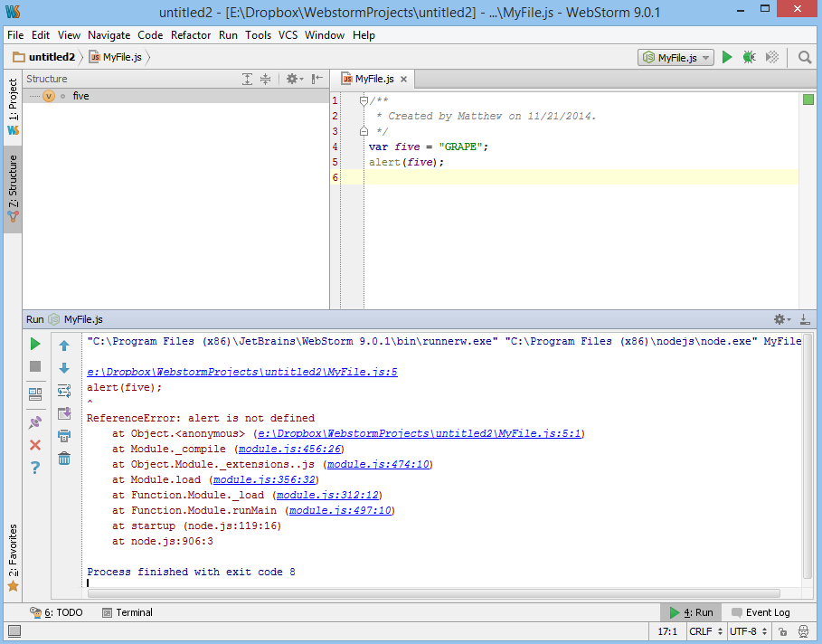The image size is (822, 644).
Task: Follow link to MyFile.js:5 in console
Action: pos(242,372)
